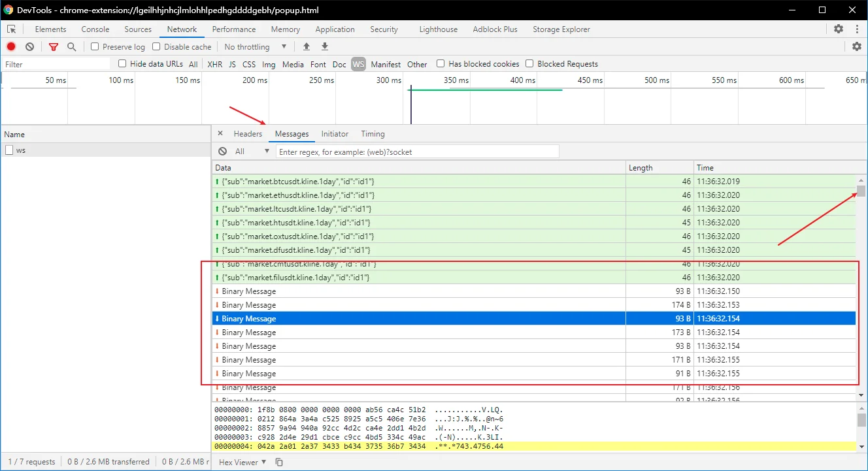Focus the message regex filter field
The width and height of the screenshot is (868, 471).
[x=417, y=152]
